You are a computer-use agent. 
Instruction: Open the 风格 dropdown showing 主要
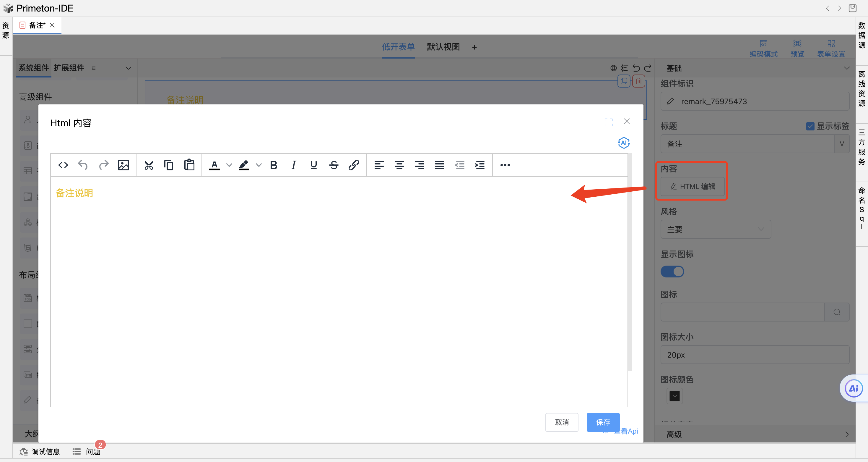tap(715, 229)
